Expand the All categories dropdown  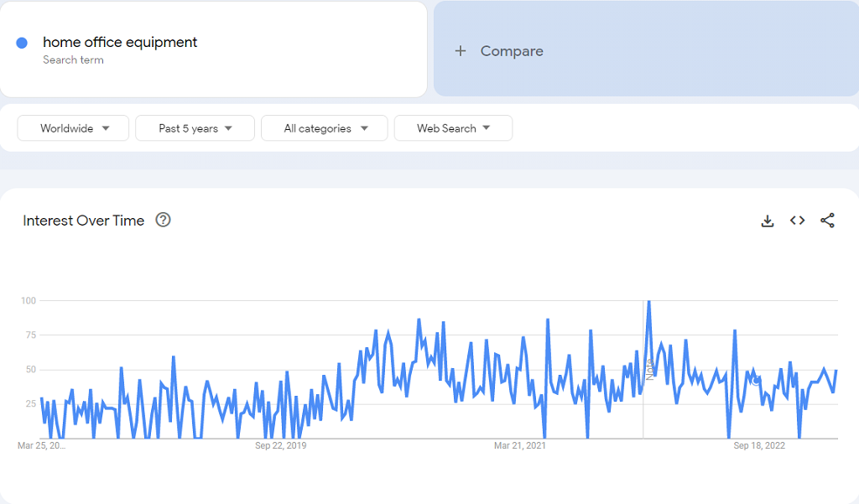click(x=325, y=128)
